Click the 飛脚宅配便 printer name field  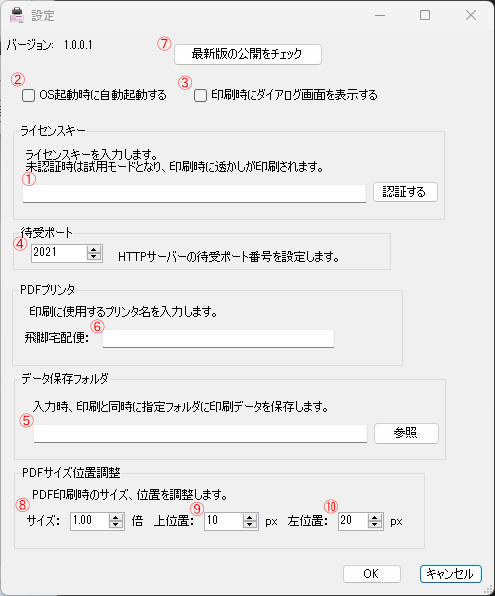218,338
